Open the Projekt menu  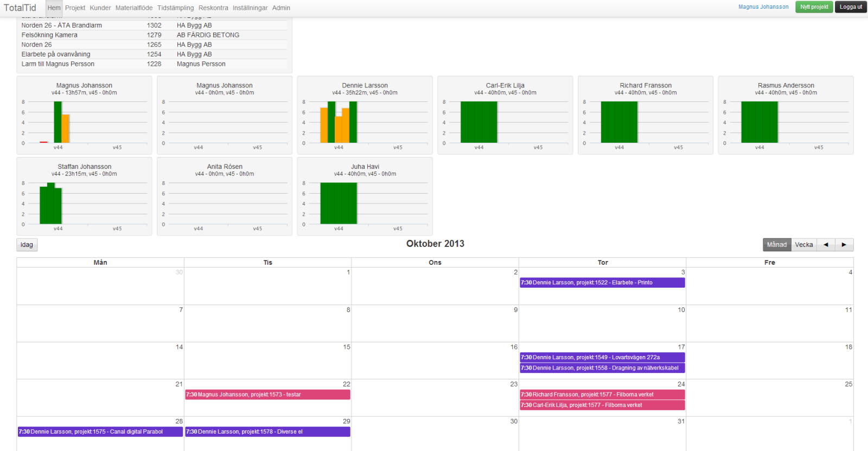75,8
